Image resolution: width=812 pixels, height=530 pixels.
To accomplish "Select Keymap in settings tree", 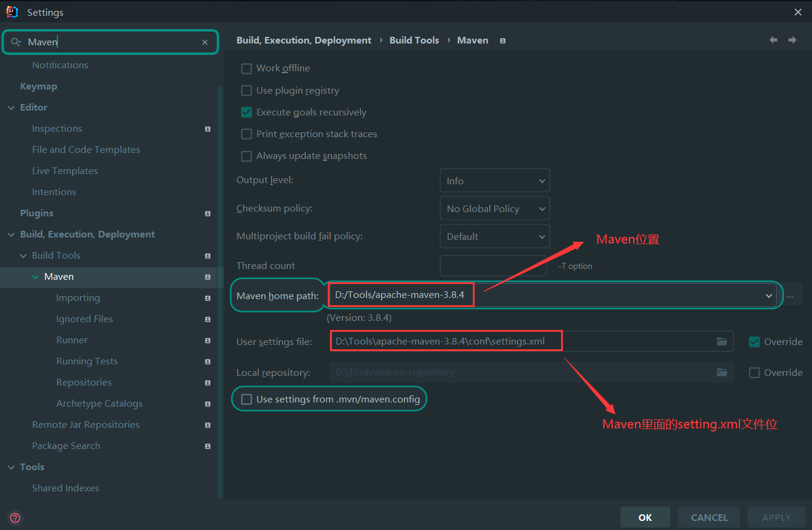I will click(x=39, y=86).
